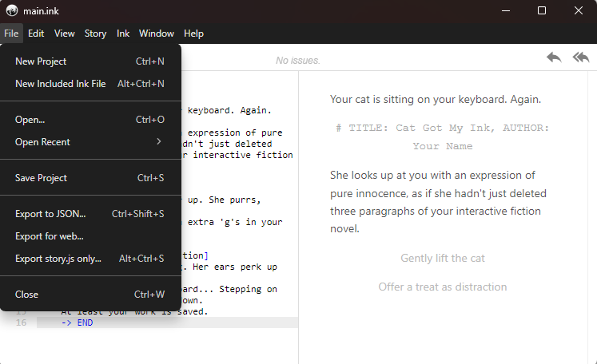
Task: Click the No issues. status text
Action: [x=298, y=61]
